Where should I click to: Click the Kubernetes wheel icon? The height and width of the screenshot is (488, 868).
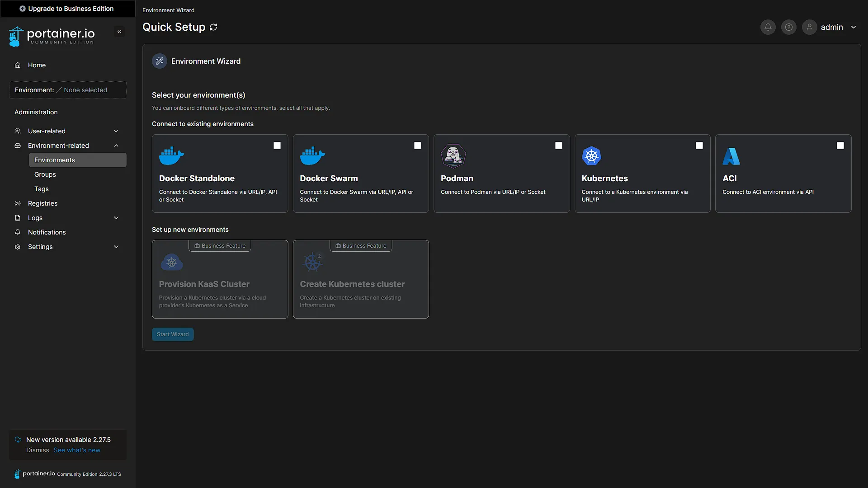pos(591,156)
